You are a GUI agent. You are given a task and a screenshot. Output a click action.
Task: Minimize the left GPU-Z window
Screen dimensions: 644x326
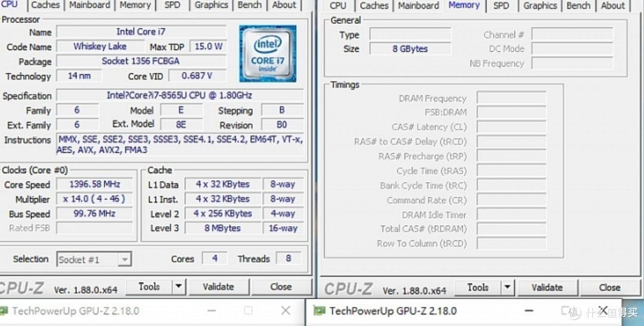tap(211, 310)
